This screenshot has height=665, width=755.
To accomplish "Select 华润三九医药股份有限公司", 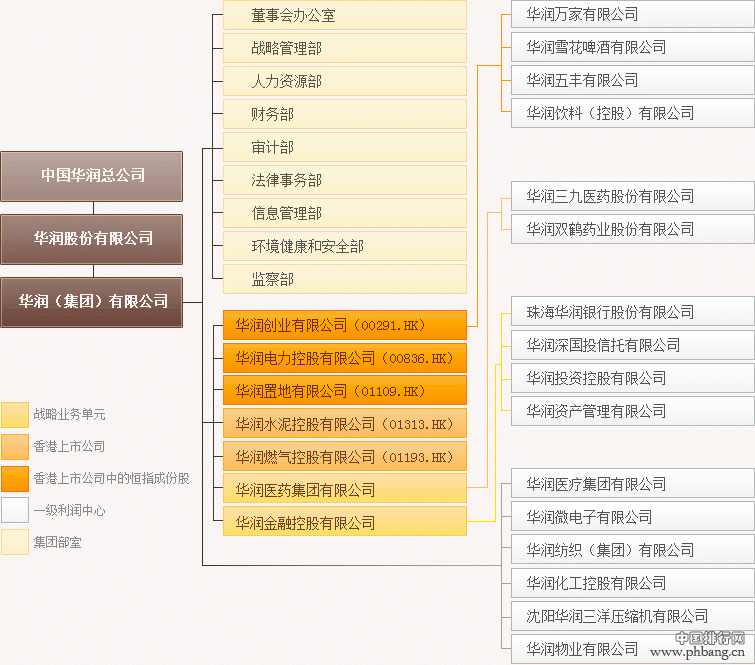I will [633, 196].
